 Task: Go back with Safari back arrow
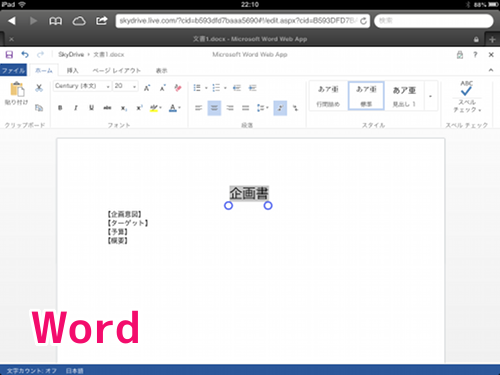pyautogui.click(x=12, y=21)
